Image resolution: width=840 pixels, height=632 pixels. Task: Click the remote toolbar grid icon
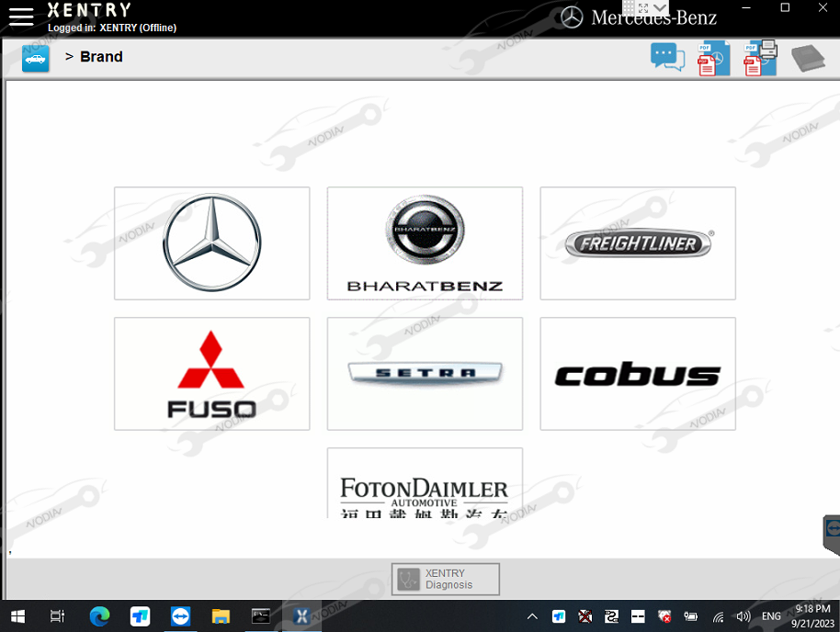click(x=629, y=8)
